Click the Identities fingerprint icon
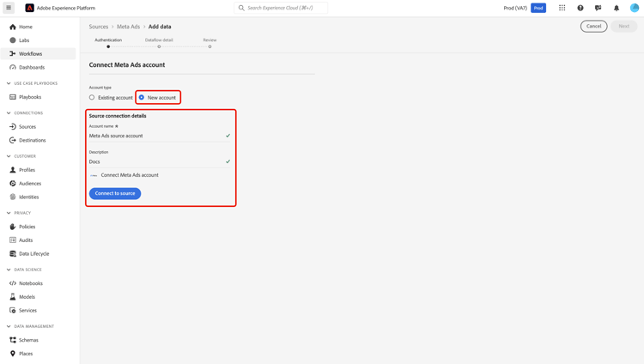This screenshot has width=644, height=364. 13,197
